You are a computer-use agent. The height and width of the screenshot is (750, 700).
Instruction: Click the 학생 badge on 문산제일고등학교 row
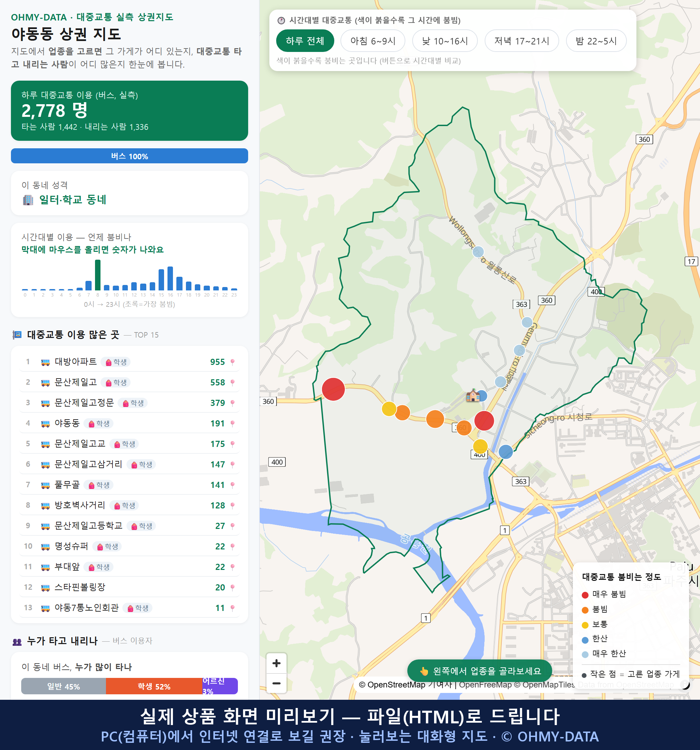point(142,526)
